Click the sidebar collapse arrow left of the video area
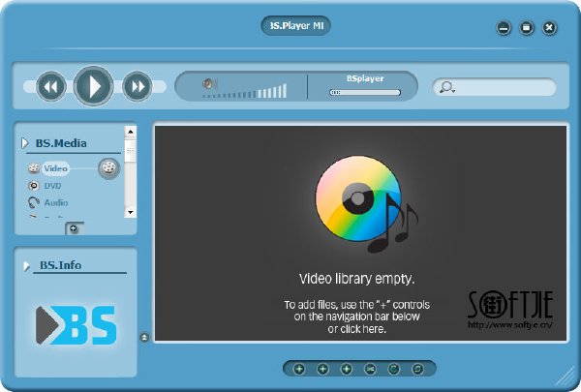 pyautogui.click(x=144, y=338)
